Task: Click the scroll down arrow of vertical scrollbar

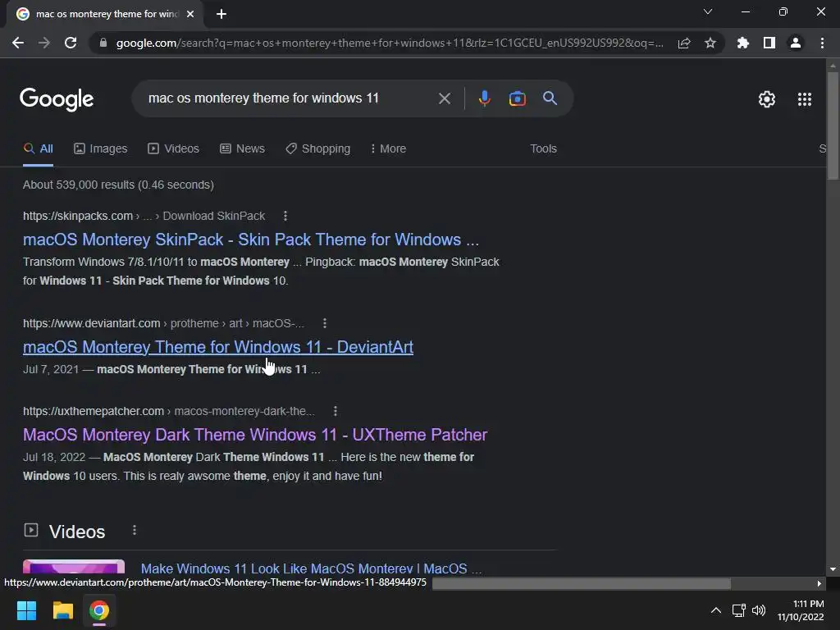Action: (x=833, y=569)
